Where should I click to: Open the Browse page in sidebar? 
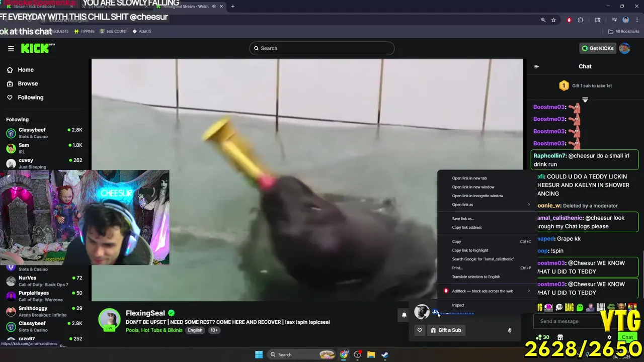[x=22, y=83]
